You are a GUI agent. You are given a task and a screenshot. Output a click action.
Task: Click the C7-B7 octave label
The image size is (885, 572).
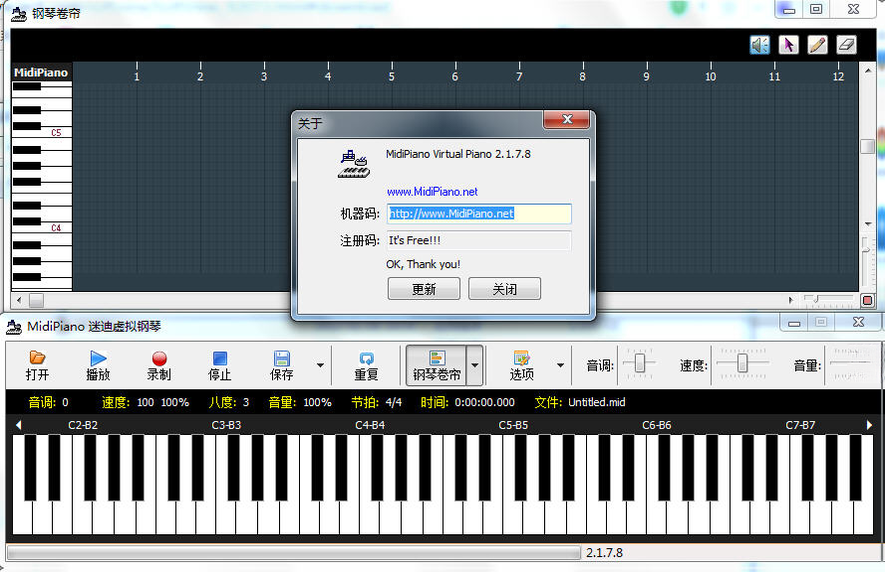(800, 425)
